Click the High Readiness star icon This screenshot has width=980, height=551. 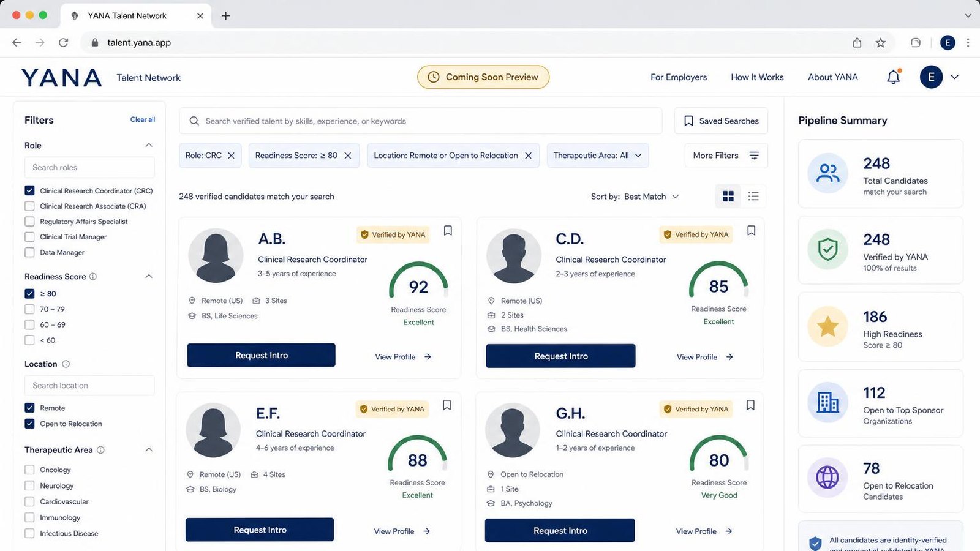coord(828,326)
